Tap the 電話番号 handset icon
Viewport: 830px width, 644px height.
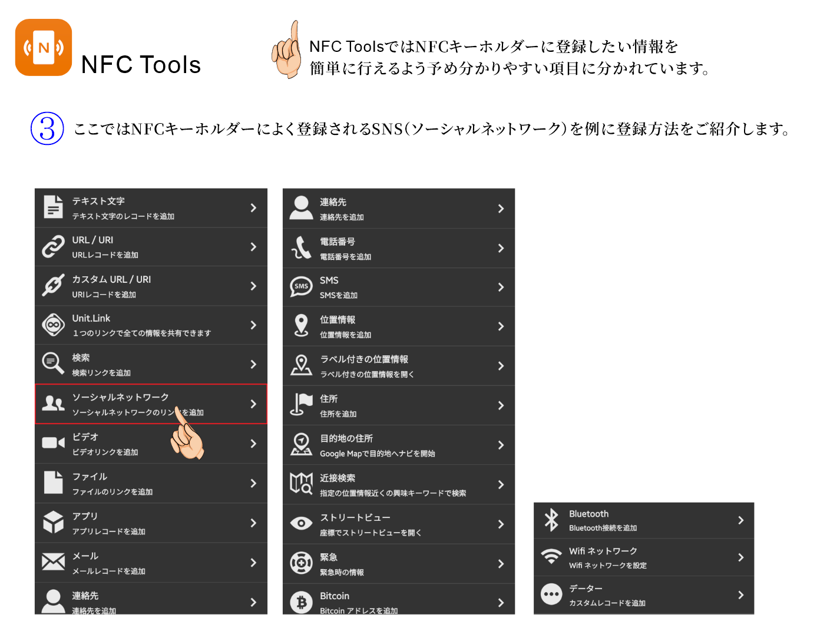[301, 247]
